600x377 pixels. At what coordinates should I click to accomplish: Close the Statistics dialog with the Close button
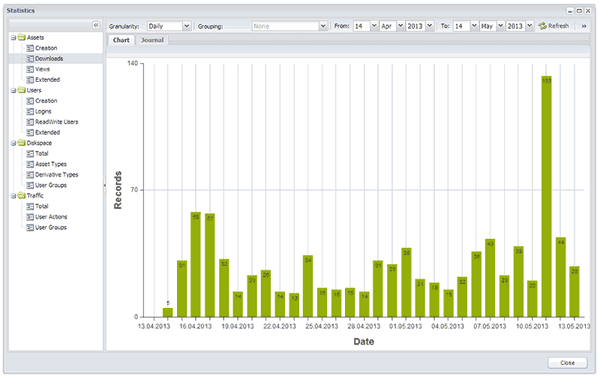tap(567, 362)
